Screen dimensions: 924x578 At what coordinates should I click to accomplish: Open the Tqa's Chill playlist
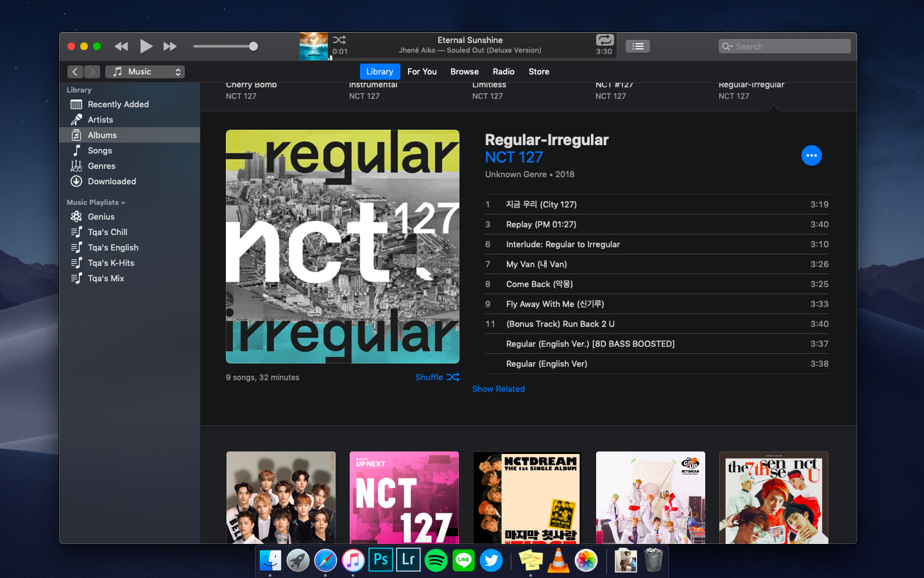(130, 232)
